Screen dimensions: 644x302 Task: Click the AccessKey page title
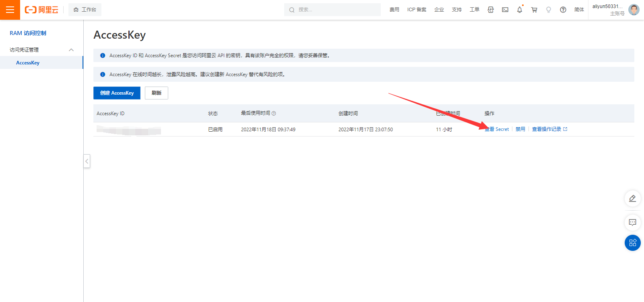(x=120, y=35)
